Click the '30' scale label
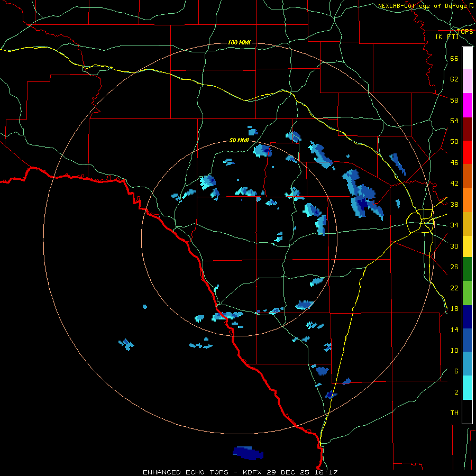 [x=454, y=246]
